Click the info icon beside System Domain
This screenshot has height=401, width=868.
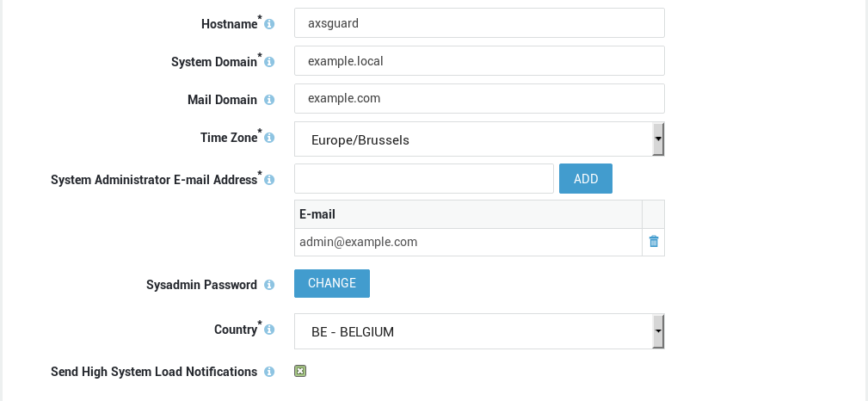coord(269,62)
